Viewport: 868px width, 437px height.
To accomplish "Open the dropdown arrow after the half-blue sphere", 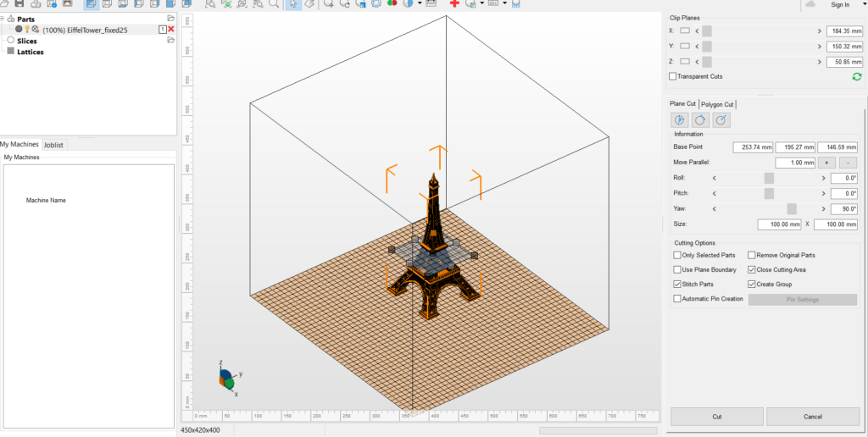I will point(420,3).
